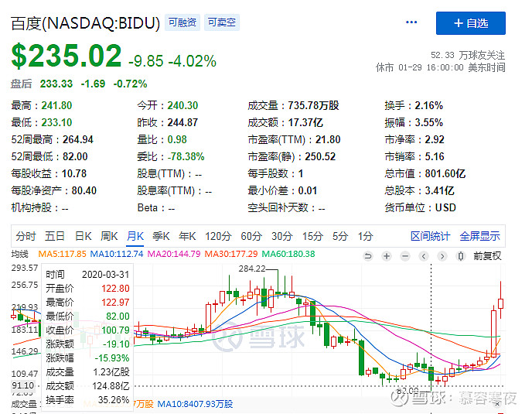The width and height of the screenshot is (532, 414).
Task: Click the 可卖空 tag
Action: click(222, 22)
